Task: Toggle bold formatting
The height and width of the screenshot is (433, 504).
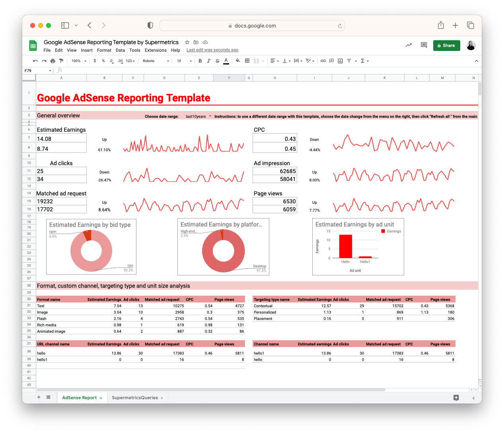Action: [x=200, y=61]
